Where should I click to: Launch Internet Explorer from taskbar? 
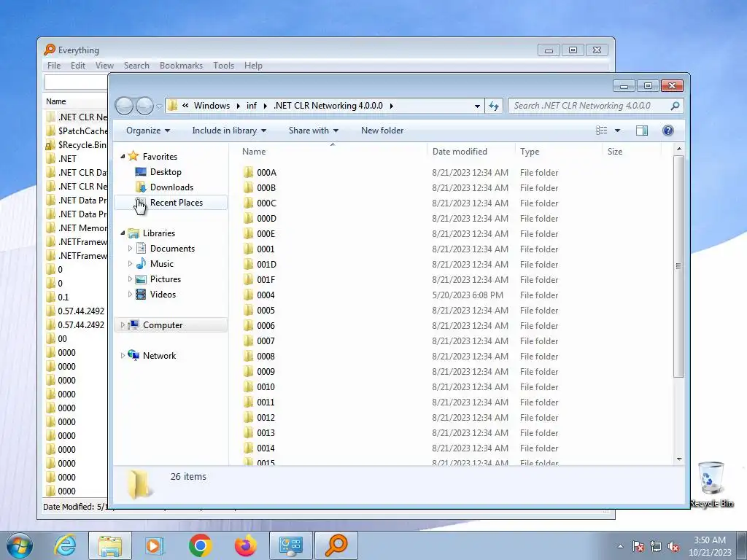pyautogui.click(x=65, y=545)
